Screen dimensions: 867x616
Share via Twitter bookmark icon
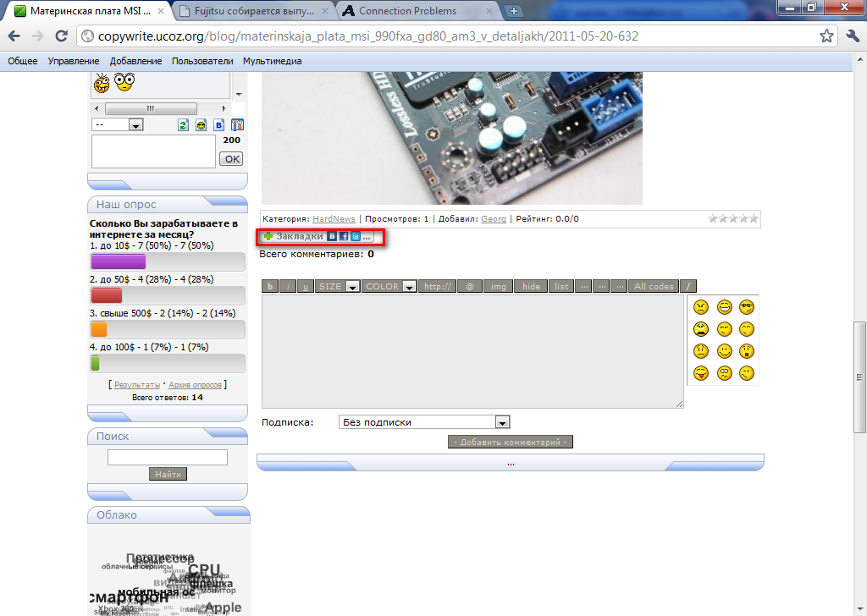pyautogui.click(x=356, y=236)
